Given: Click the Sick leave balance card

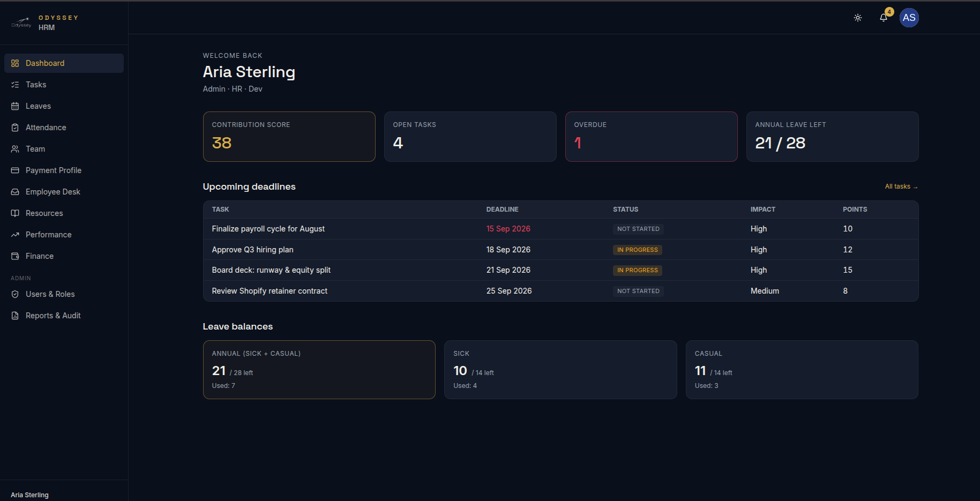Looking at the screenshot, I should 560,370.
